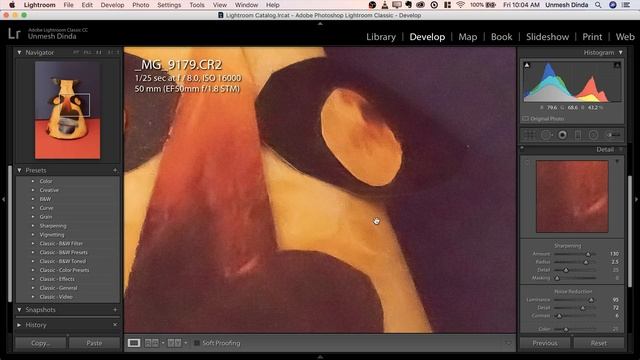Set Navigator zoom to FILL
The width and height of the screenshot is (640, 360).
[87, 53]
